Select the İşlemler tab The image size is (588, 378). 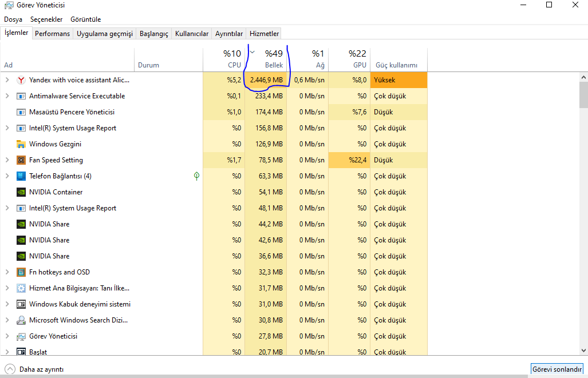pyautogui.click(x=16, y=33)
